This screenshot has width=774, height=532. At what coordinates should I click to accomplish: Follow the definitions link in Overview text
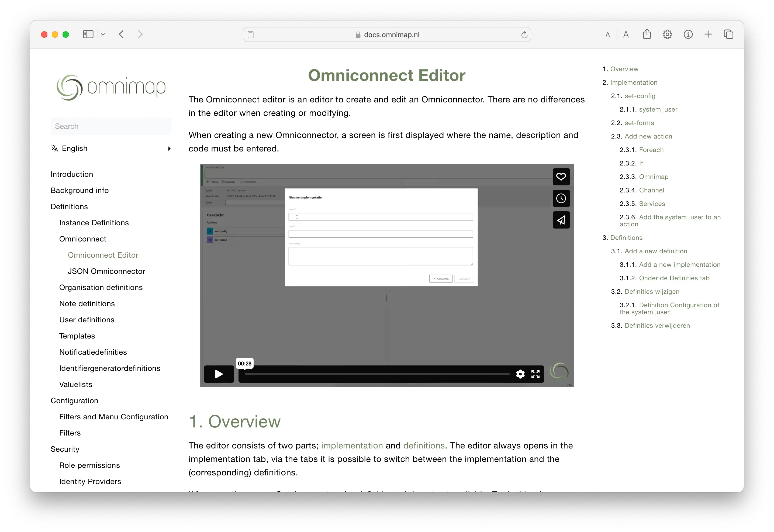click(x=424, y=446)
